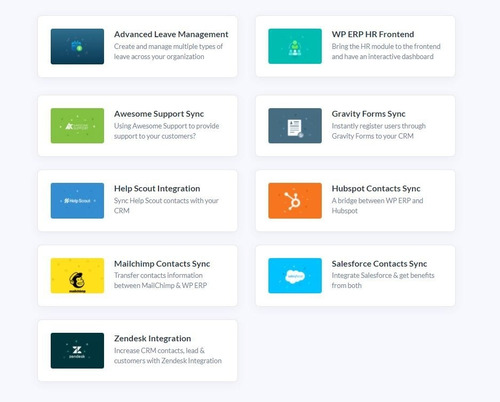
Task: Open the Zendesk Integration title
Action: pos(152,339)
